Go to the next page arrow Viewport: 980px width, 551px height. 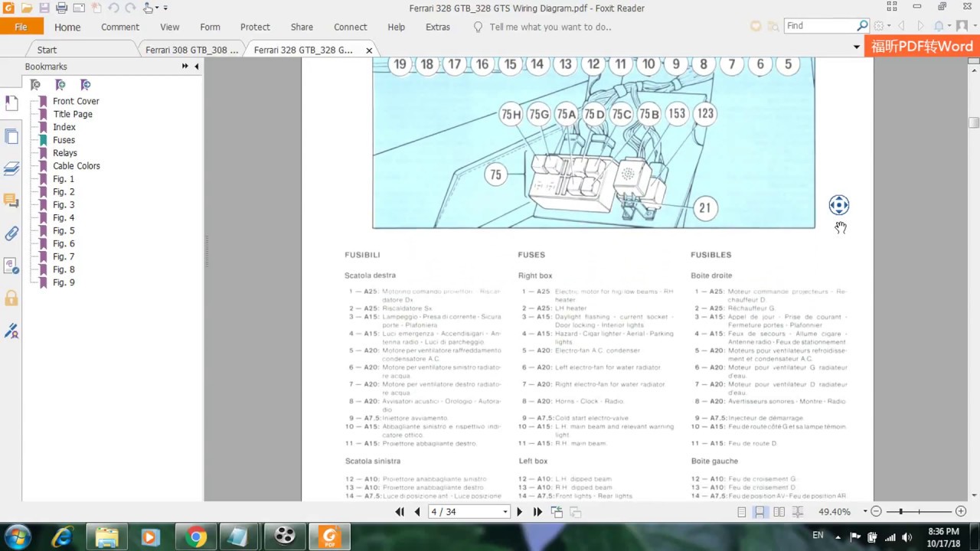click(520, 511)
